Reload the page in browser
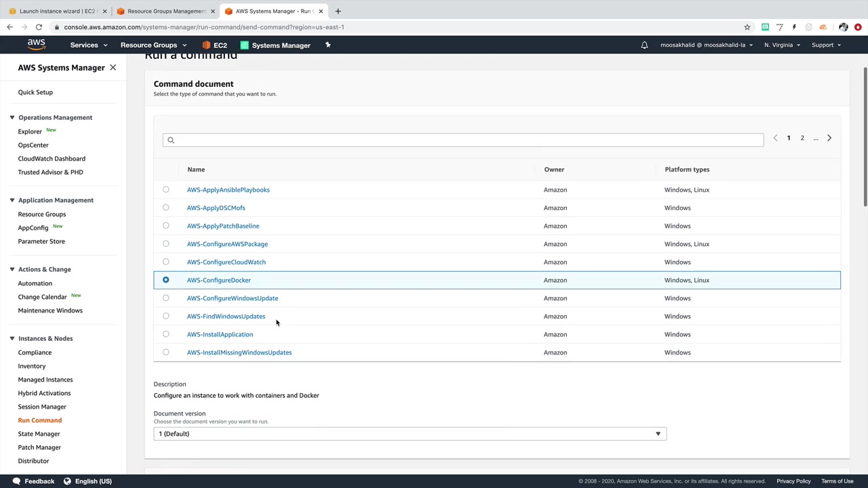Image resolution: width=868 pixels, height=488 pixels. click(39, 27)
